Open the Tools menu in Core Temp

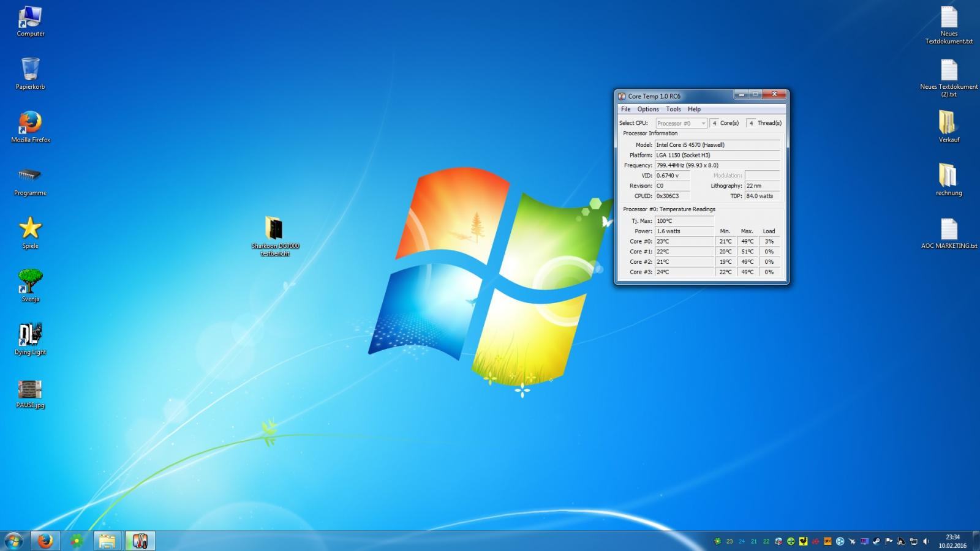[673, 109]
